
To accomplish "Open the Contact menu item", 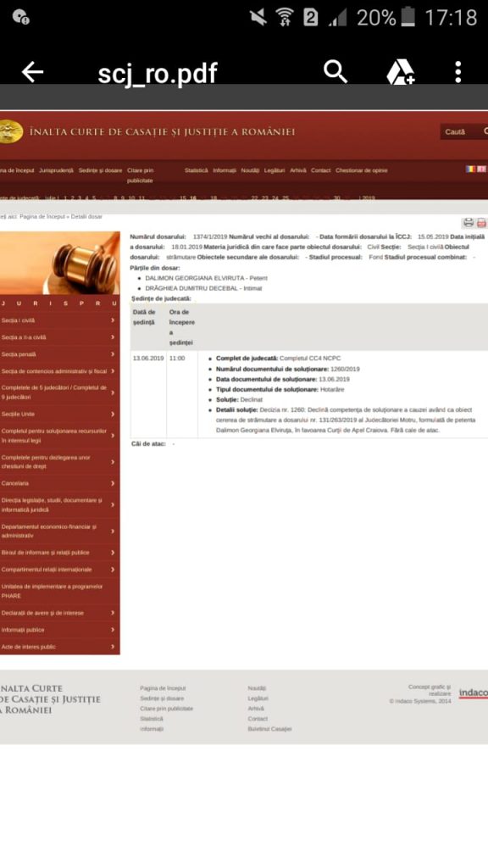I will click(x=320, y=170).
